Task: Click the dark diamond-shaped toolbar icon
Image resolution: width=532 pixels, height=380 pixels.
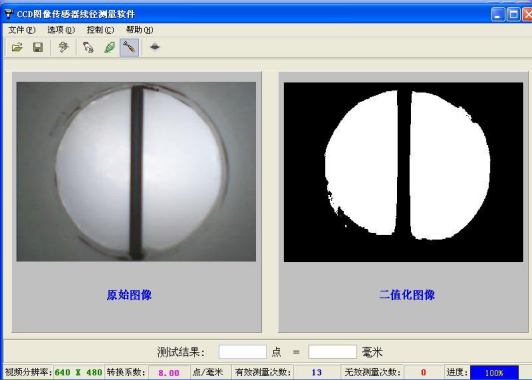Action: pyautogui.click(x=155, y=46)
